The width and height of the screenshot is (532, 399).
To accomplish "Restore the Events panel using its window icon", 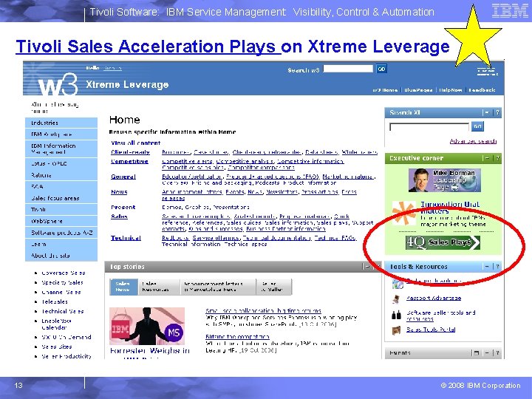I will pos(477,353).
